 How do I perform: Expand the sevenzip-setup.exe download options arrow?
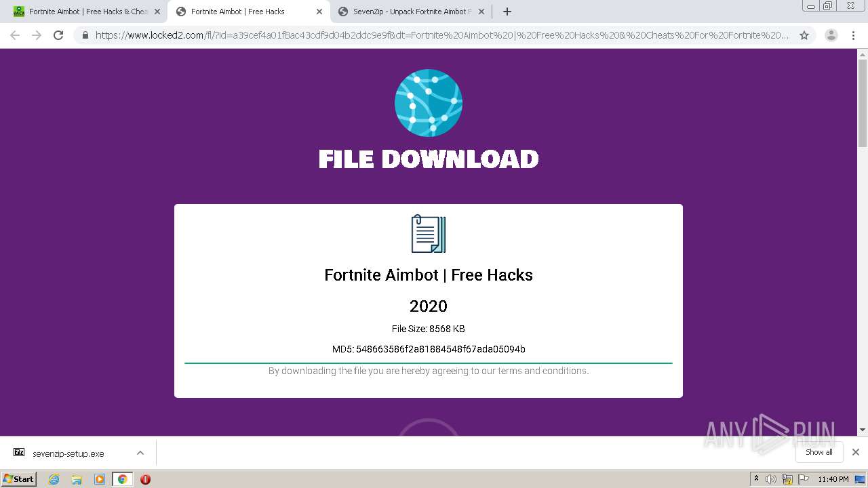pyautogui.click(x=140, y=453)
